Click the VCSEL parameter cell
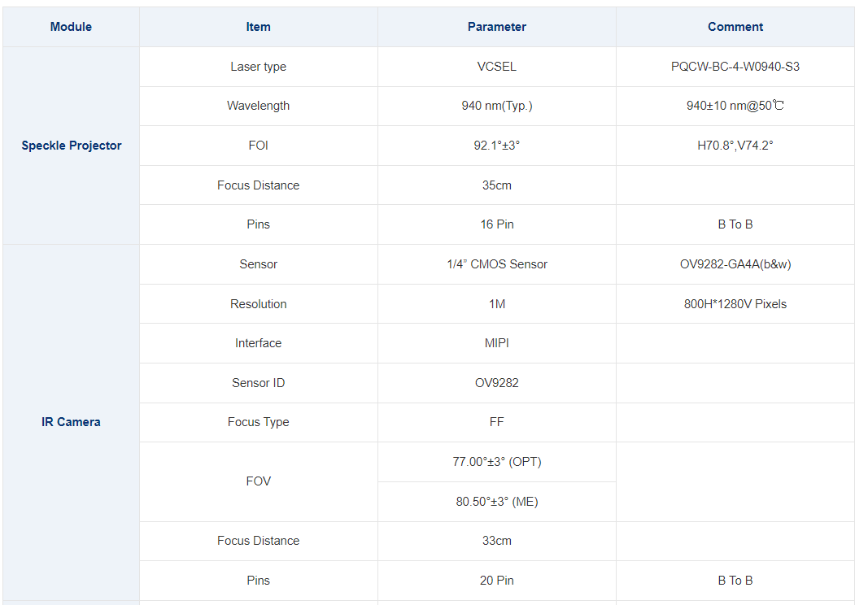The width and height of the screenshot is (868, 605). point(496,67)
